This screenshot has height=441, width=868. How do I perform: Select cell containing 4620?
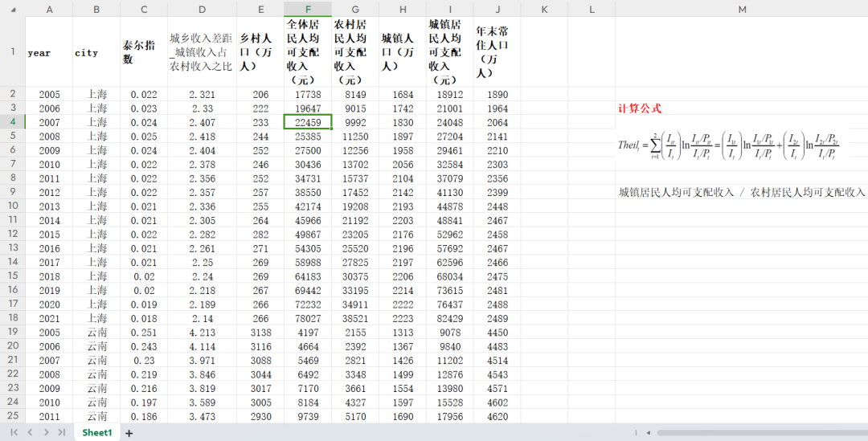497,415
